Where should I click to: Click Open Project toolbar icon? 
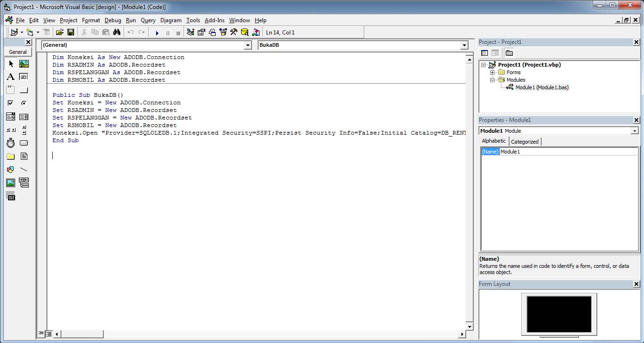pos(60,33)
